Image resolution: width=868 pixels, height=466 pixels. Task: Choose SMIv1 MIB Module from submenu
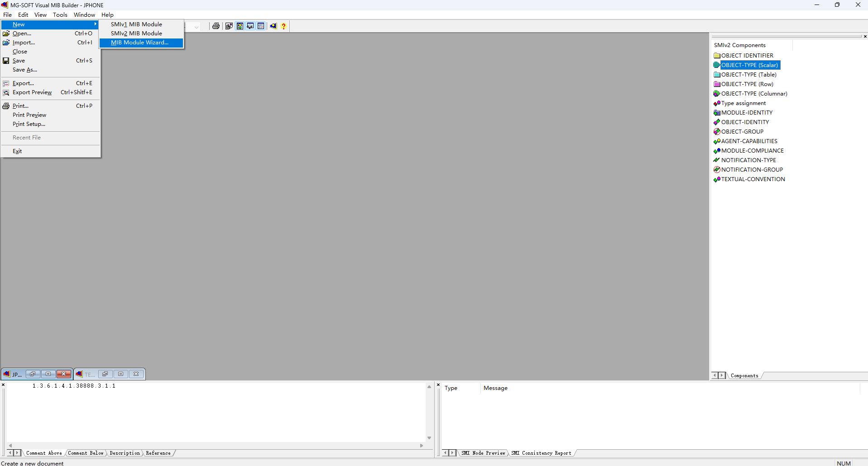[x=141, y=24]
